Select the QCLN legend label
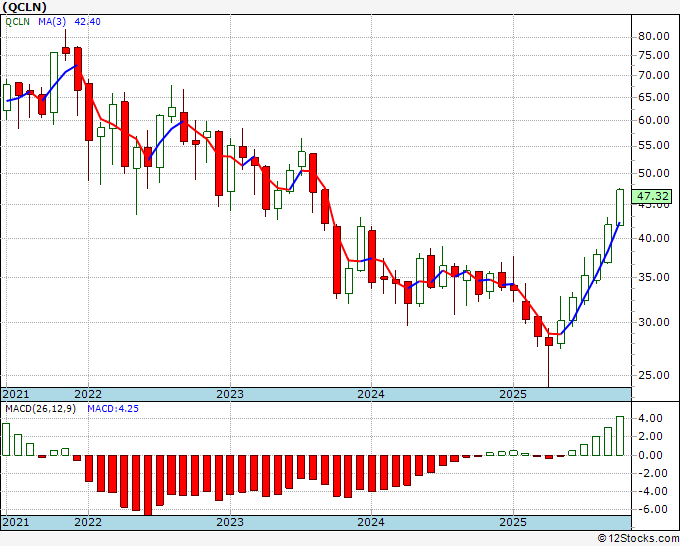 click(17, 22)
